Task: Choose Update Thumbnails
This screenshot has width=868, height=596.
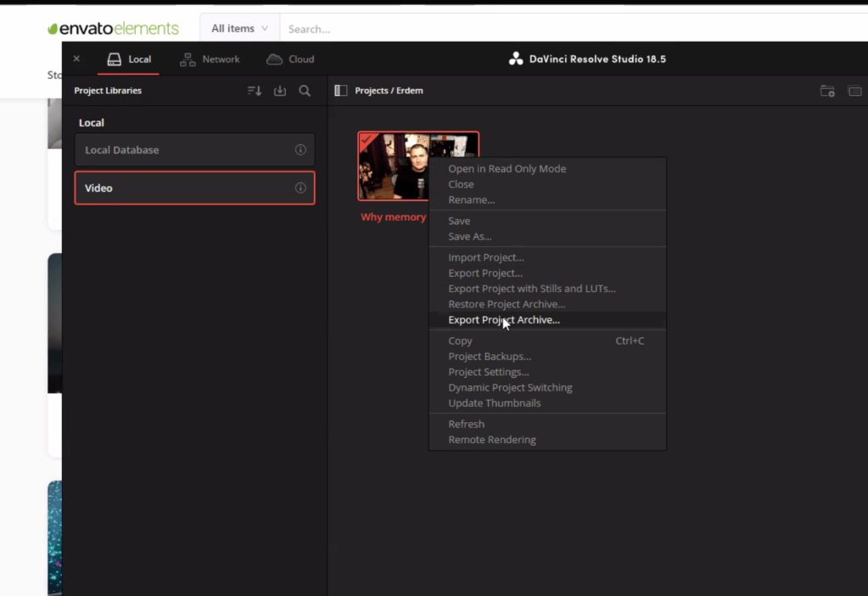Action: coord(548,402)
